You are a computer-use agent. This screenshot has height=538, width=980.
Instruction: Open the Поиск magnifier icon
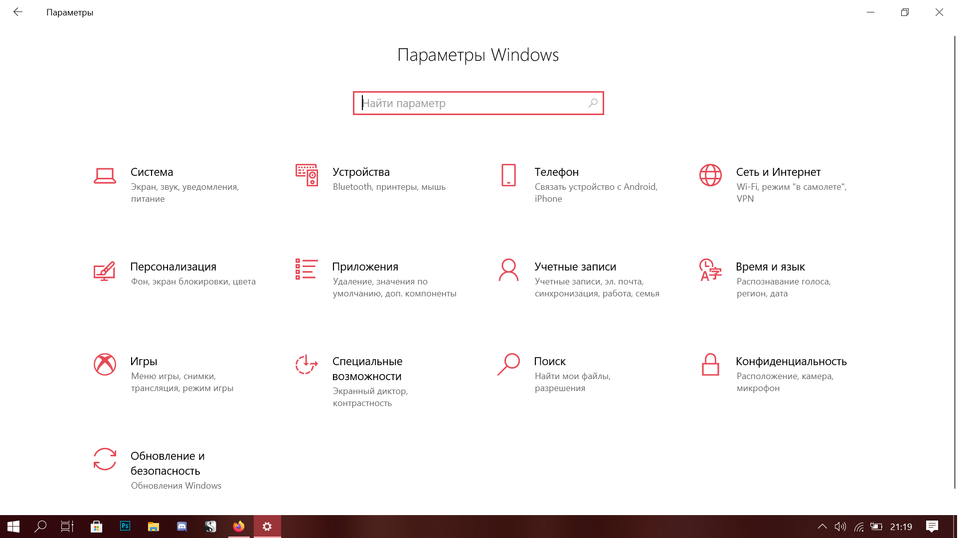[x=508, y=364]
